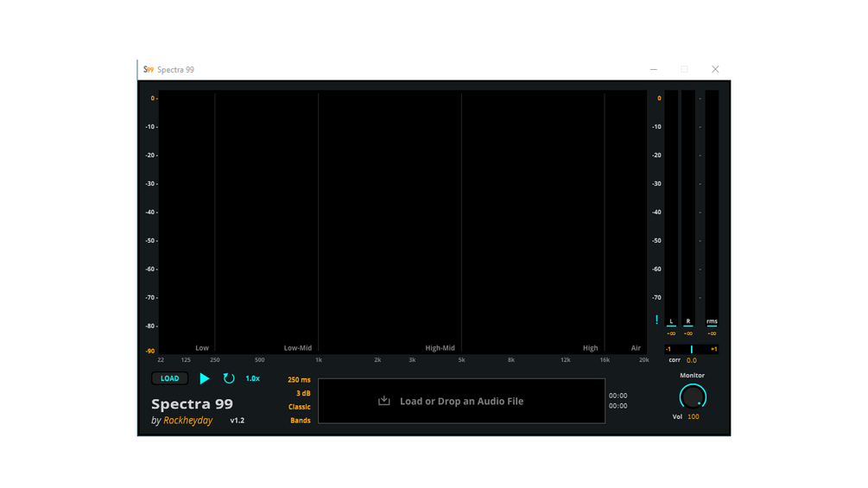Image resolution: width=868 pixels, height=488 pixels.
Task: Click the LOAD button
Action: coord(170,378)
